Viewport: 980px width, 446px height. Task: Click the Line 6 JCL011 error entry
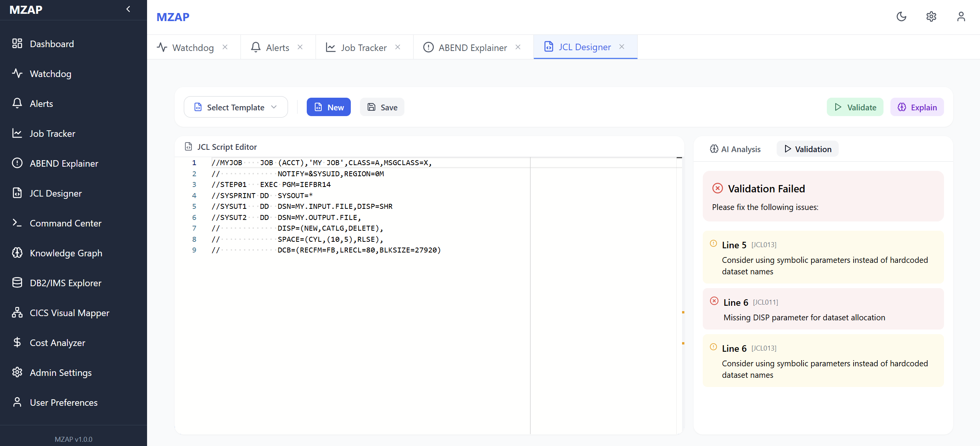click(823, 309)
